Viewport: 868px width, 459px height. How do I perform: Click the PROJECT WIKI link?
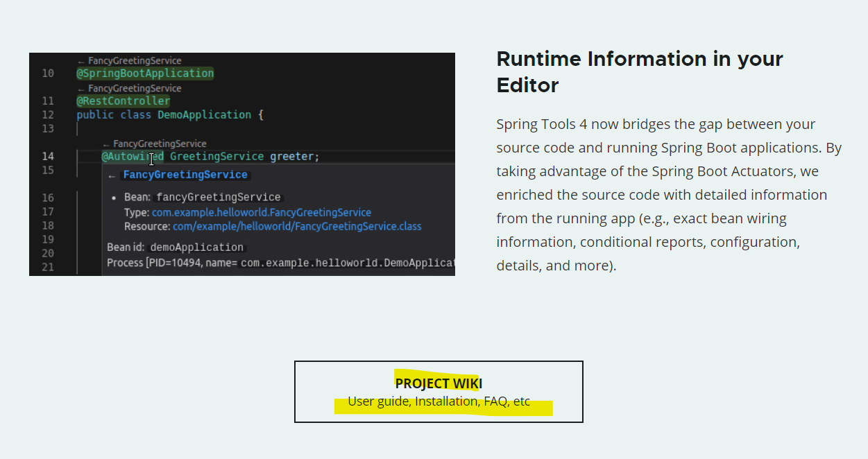pyautogui.click(x=438, y=383)
